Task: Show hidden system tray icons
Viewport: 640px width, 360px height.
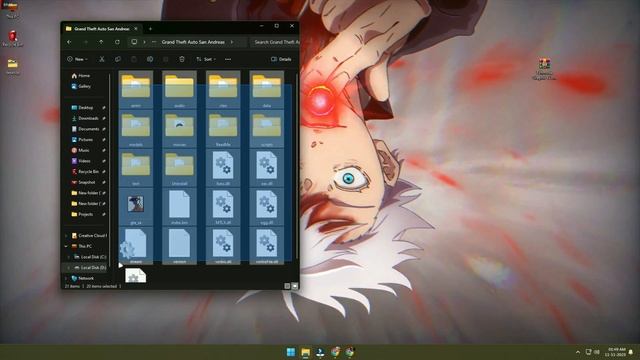Action: tap(578, 352)
